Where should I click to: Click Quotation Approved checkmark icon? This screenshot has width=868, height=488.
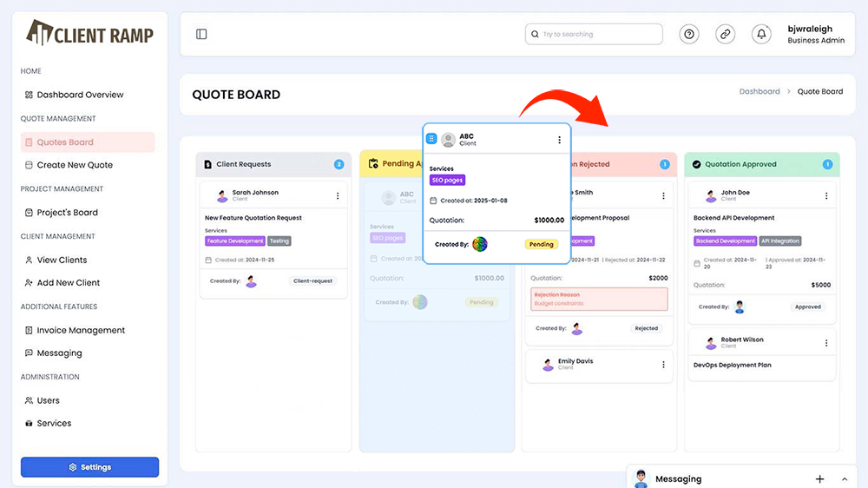pyautogui.click(x=696, y=164)
